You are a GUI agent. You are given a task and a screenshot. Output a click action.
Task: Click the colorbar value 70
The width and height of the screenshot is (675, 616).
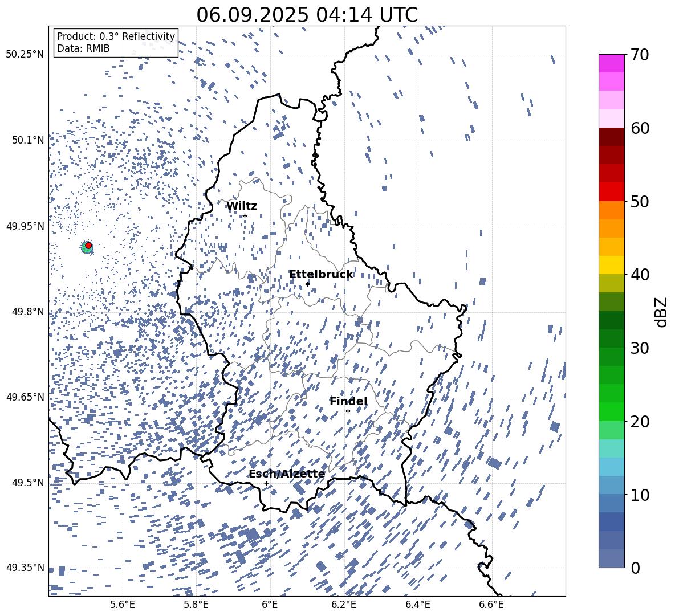coord(640,55)
